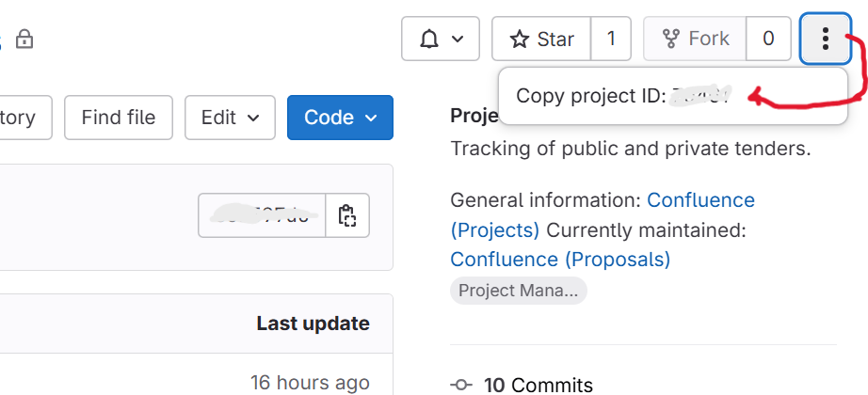Click the Project Mana... topic badge
868x395 pixels.
point(518,291)
